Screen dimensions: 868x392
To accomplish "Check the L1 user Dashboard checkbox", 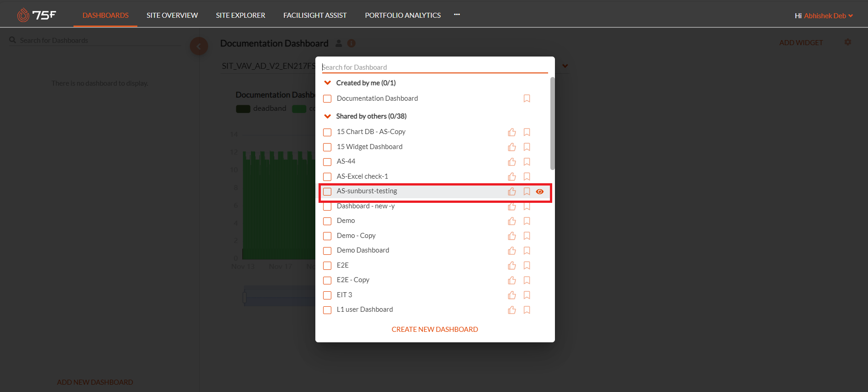I will (x=327, y=310).
